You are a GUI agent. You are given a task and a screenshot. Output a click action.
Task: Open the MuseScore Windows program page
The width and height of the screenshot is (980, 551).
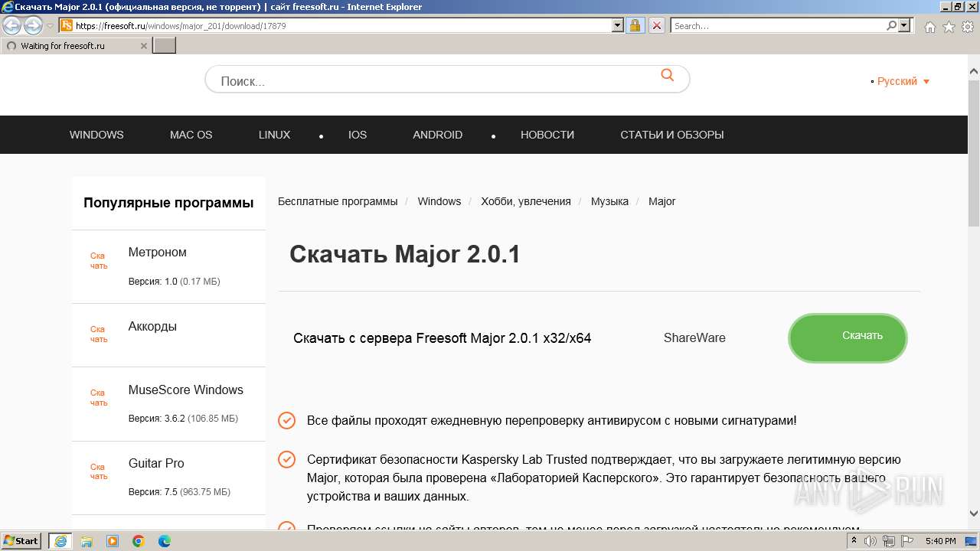tap(186, 390)
